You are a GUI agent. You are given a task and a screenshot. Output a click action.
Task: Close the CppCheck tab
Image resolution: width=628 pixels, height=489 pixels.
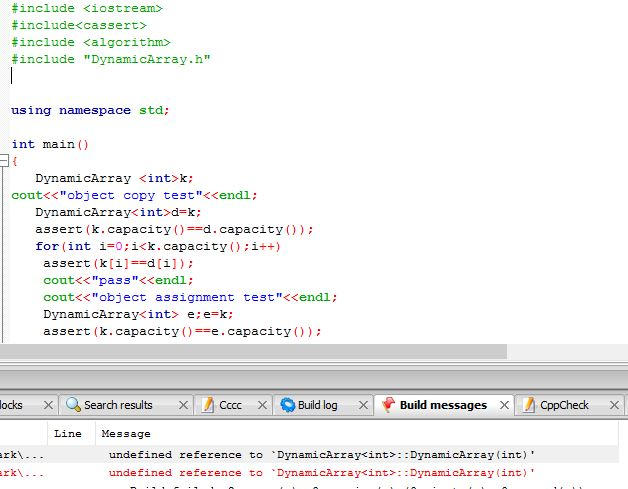[x=614, y=405]
